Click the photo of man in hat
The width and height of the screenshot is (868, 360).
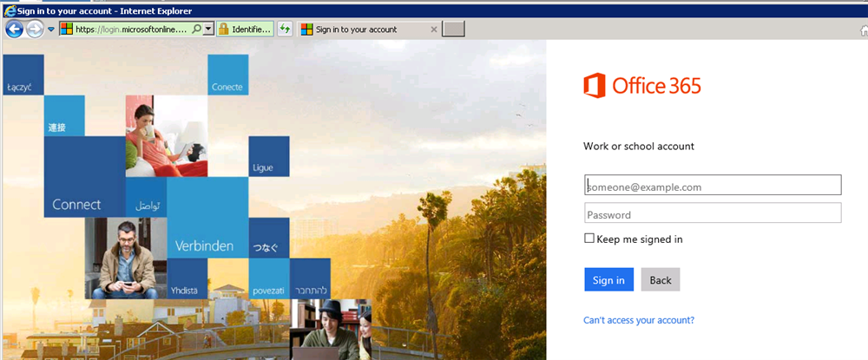[331, 330]
